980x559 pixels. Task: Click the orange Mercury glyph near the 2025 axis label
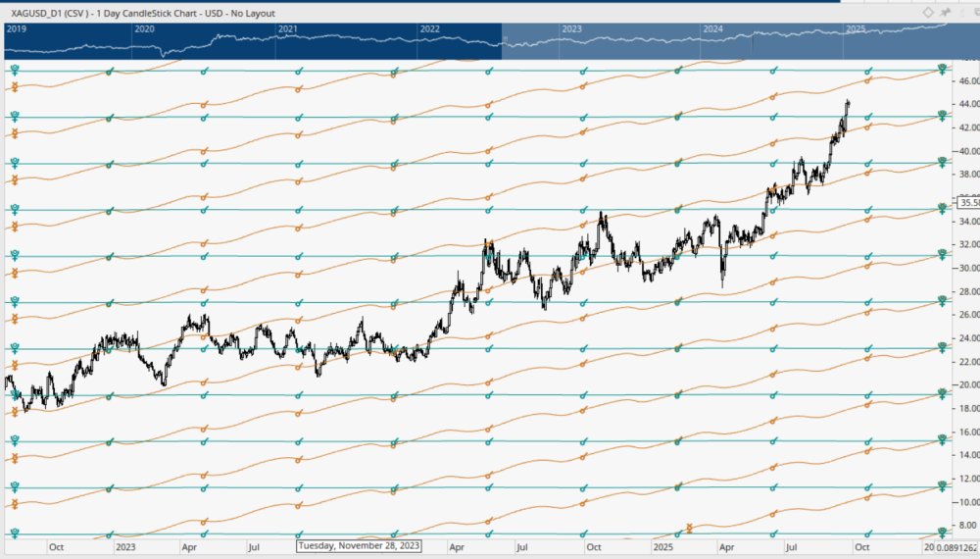[690, 528]
